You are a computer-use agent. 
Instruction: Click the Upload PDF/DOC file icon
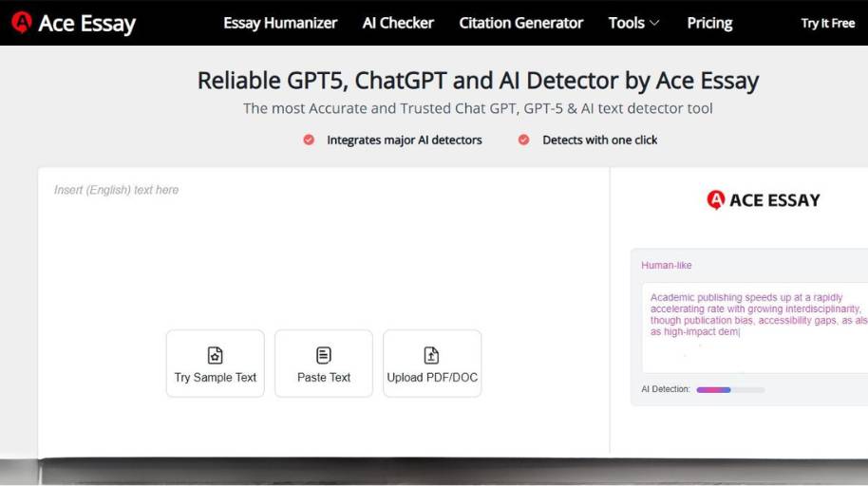tap(432, 355)
